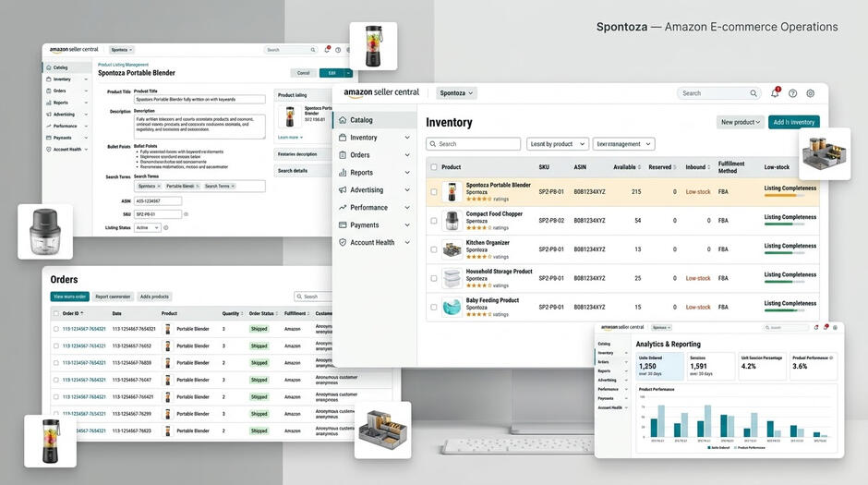Open settings gear in Inventory window header
The height and width of the screenshot is (485, 868).
pyautogui.click(x=811, y=93)
